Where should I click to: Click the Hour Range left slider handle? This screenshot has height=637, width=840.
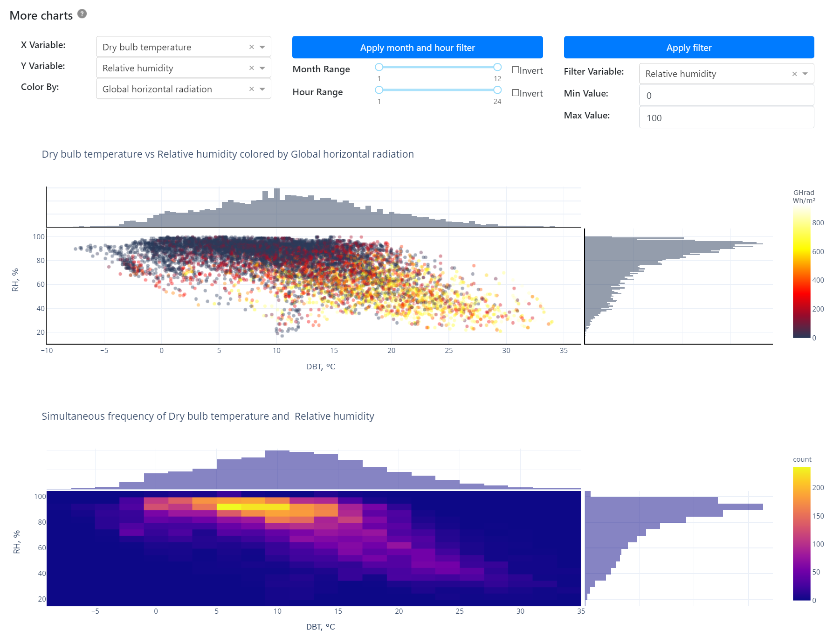[x=379, y=90]
